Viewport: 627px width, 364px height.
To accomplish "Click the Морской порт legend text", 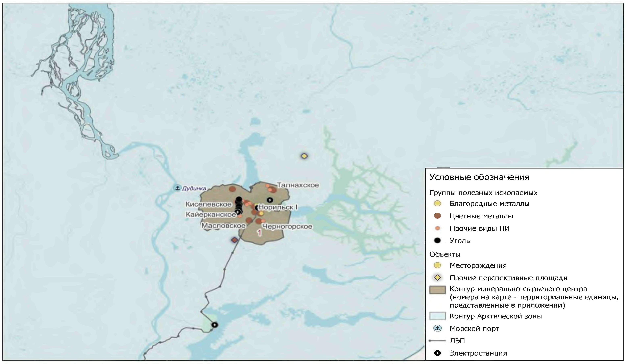I will click(474, 329).
